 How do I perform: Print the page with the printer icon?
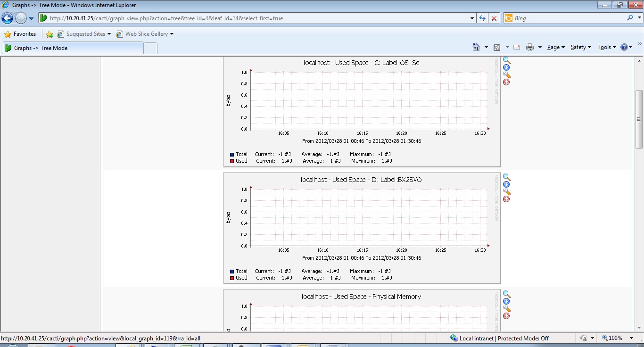530,47
